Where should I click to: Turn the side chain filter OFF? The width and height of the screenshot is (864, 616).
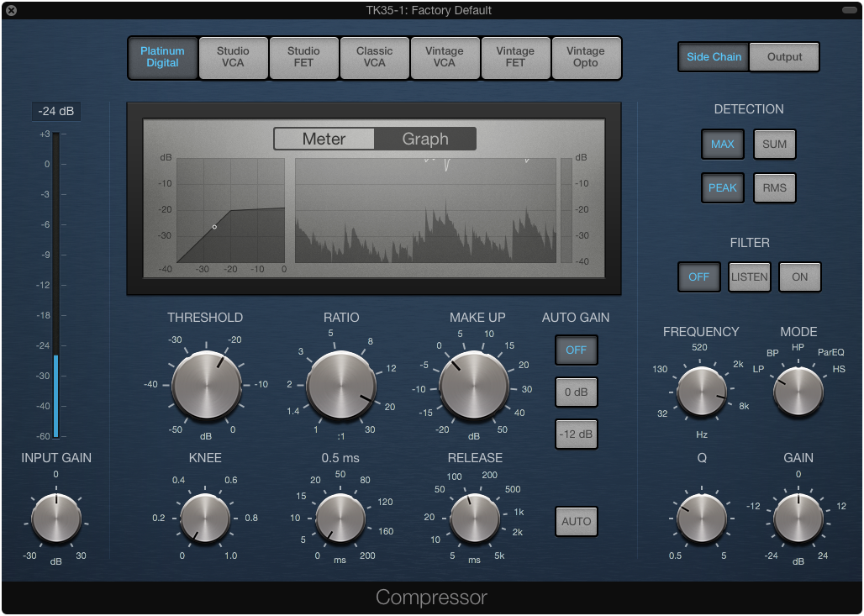pyautogui.click(x=698, y=276)
